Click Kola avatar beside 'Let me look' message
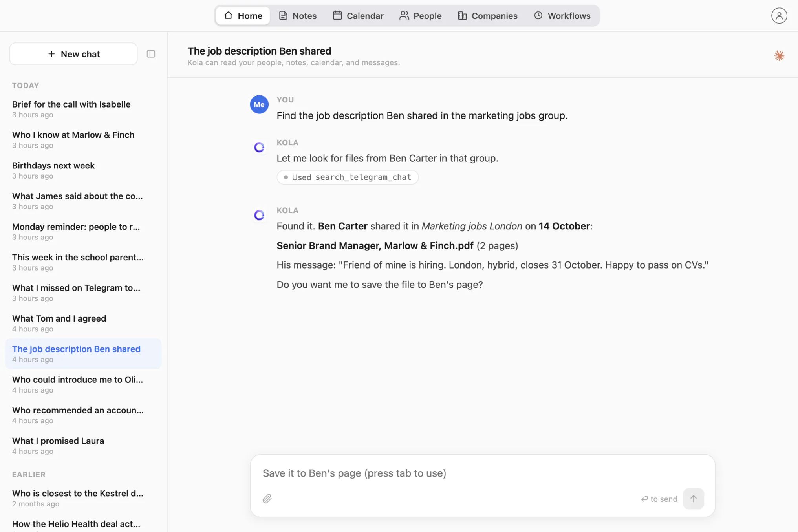Image resolution: width=798 pixels, height=532 pixels. point(259,147)
